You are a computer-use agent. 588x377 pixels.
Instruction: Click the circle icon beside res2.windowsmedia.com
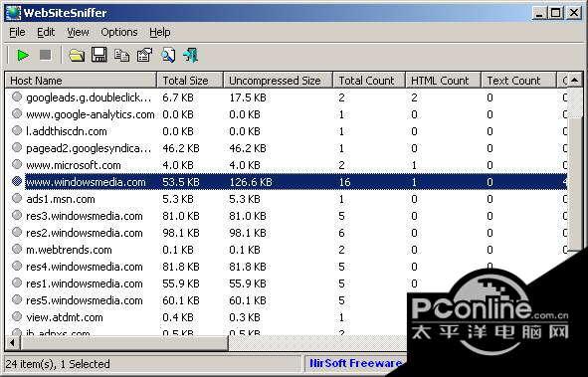click(17, 232)
